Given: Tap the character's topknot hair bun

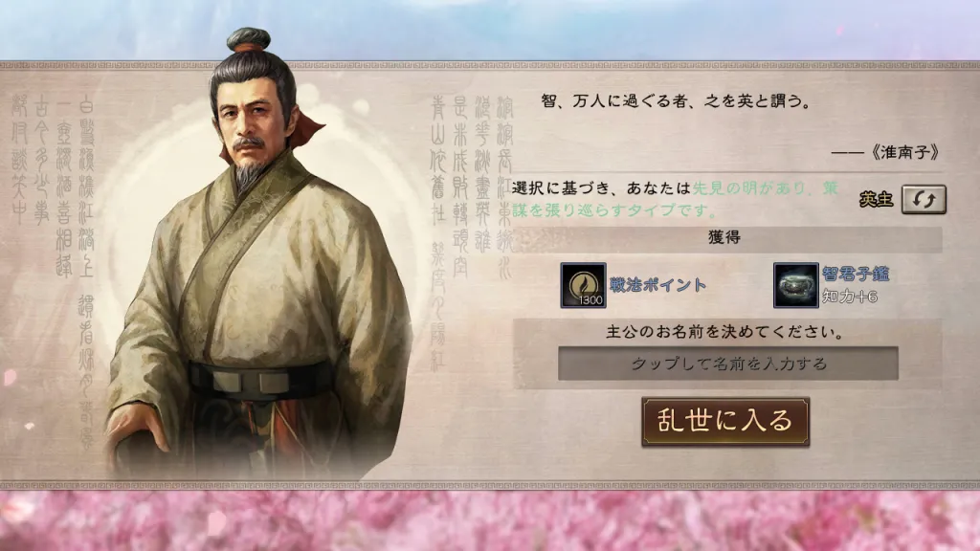Looking at the screenshot, I should (249, 40).
